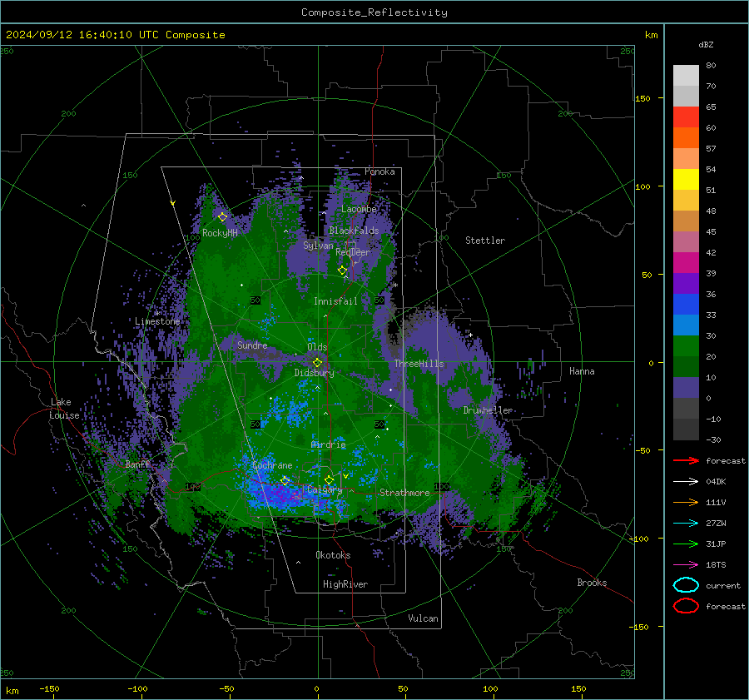Click the Strathmore city label
This screenshot has width=749, height=700.
pos(404,493)
